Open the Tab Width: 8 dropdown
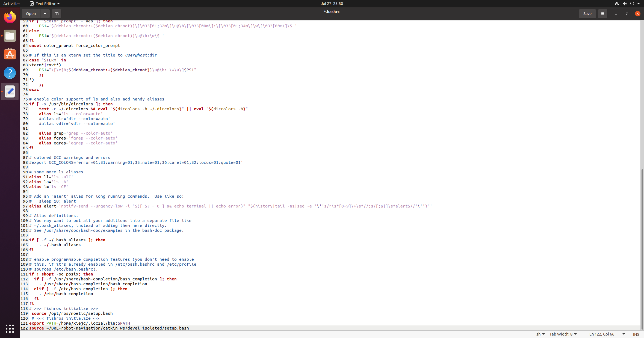This screenshot has width=644, height=338. coord(563,334)
